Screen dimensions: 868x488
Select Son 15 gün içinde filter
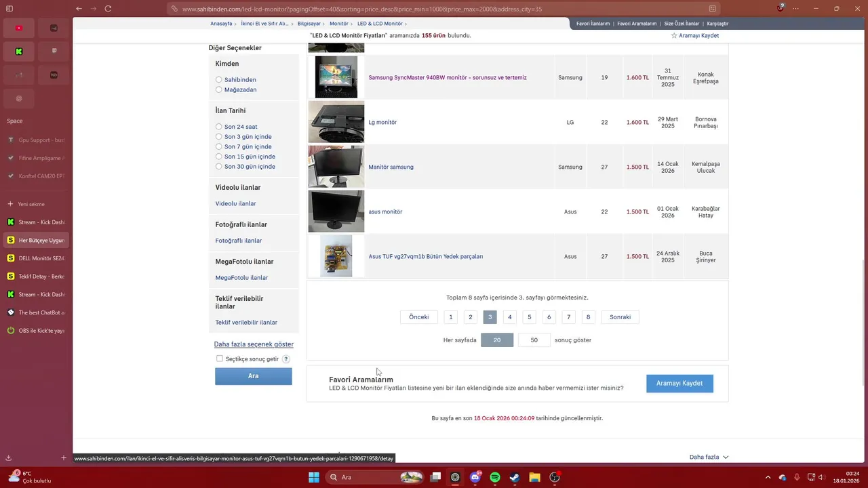tap(218, 157)
